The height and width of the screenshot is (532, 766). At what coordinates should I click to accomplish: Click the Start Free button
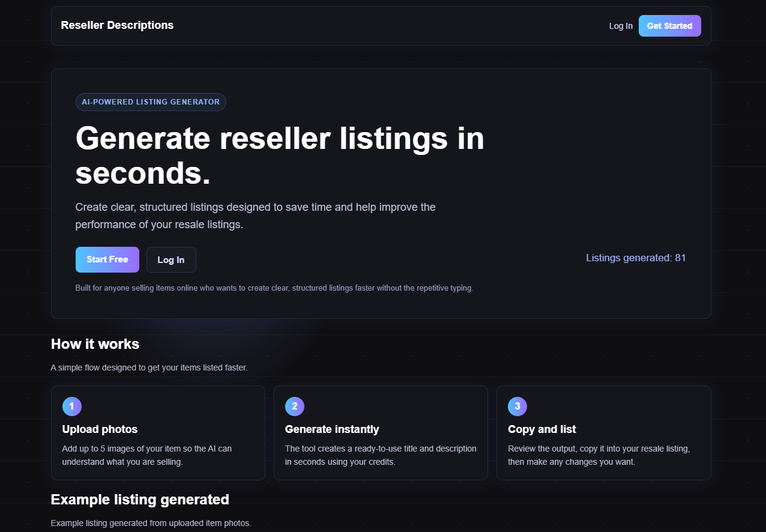pos(107,259)
